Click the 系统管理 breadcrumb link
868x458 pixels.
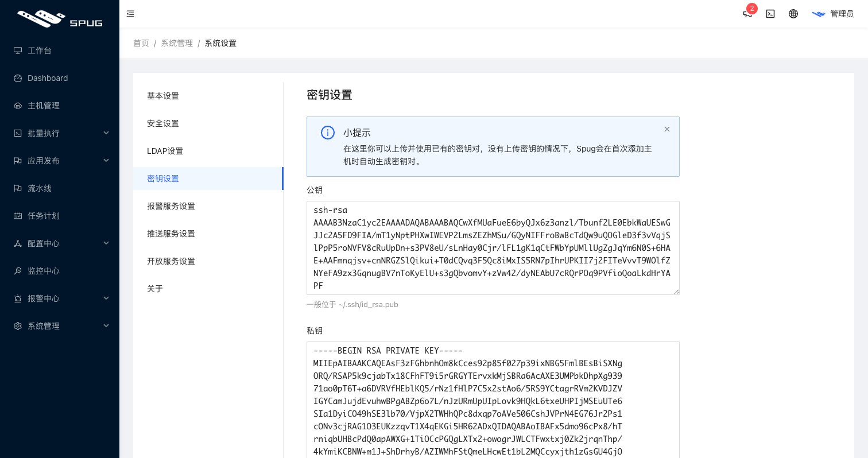point(177,43)
